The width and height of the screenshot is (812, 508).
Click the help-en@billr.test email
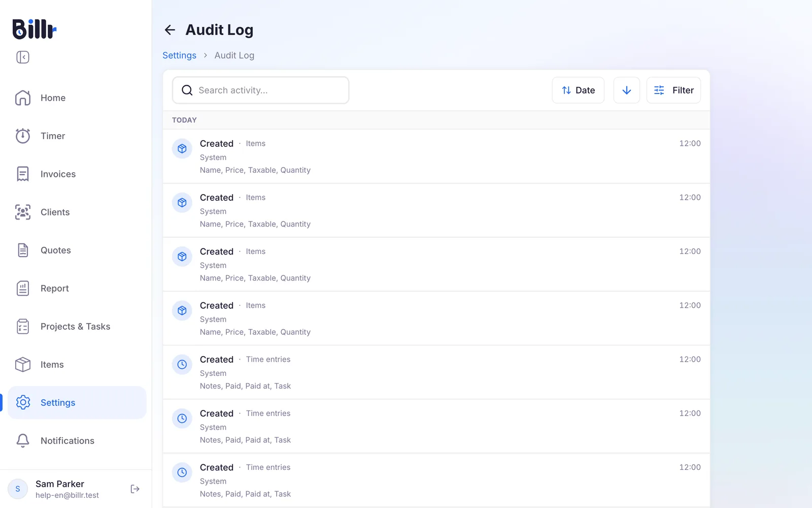click(x=67, y=495)
